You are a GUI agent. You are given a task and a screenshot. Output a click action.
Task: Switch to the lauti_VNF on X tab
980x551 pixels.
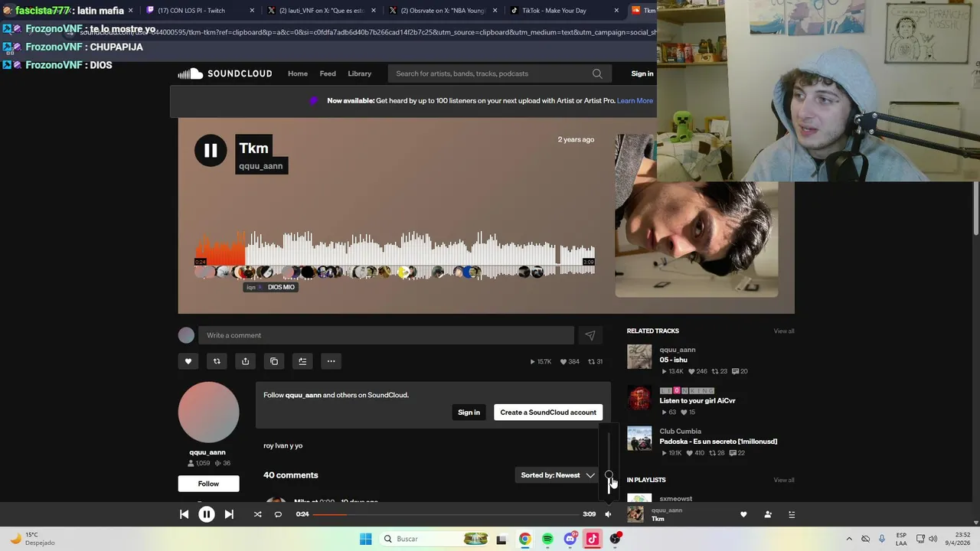(322, 11)
